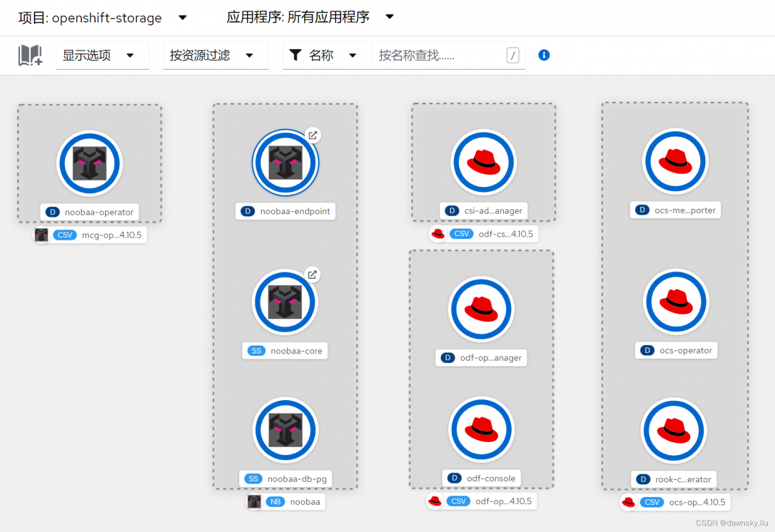Select the ocs-me...porter deployment node
The width and height of the screenshot is (775, 532).
click(x=675, y=162)
